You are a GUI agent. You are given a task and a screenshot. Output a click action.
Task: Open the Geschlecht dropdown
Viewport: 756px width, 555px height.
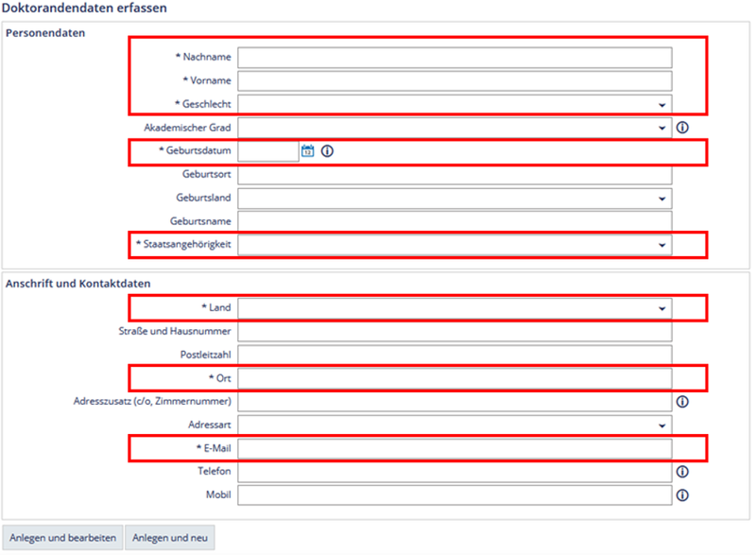pyautogui.click(x=455, y=104)
